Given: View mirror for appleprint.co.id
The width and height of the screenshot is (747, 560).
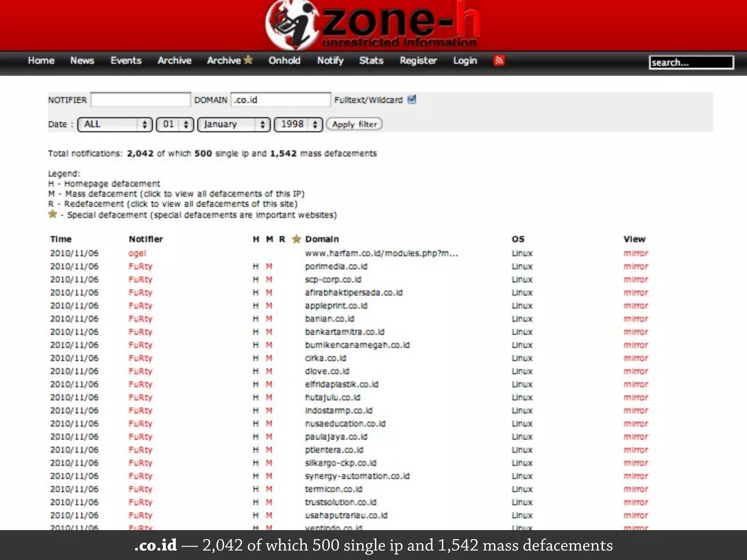Looking at the screenshot, I should [636, 306].
